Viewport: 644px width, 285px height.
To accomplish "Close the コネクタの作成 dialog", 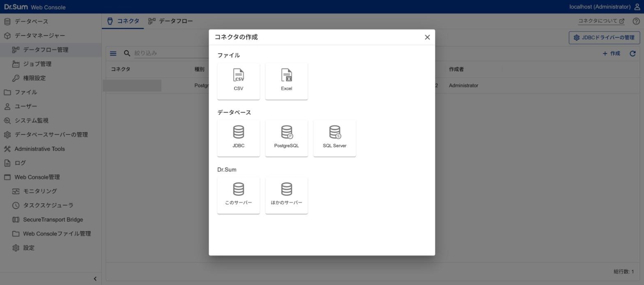I will point(427,37).
